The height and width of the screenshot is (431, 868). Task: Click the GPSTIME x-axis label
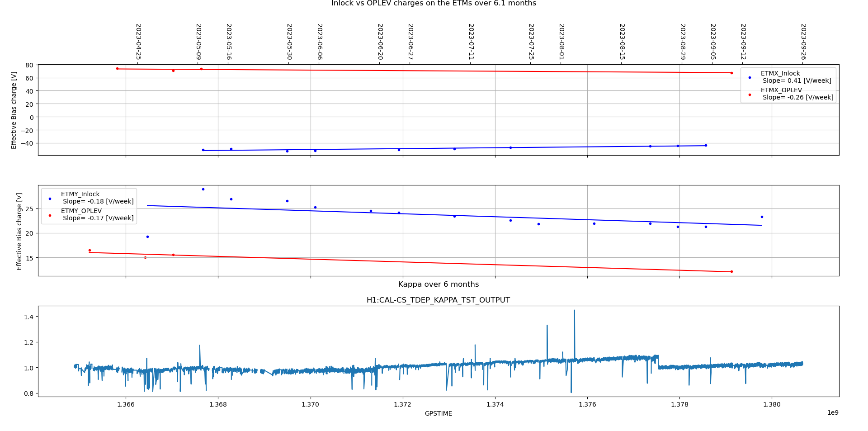pyautogui.click(x=438, y=413)
